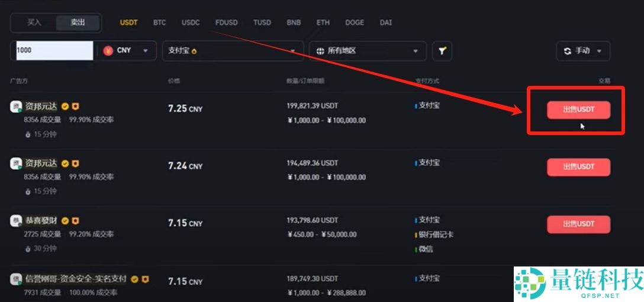Image resolution: width=644 pixels, height=302 pixels.
Task: Click the refresh icon beside 手动
Action: tap(567, 51)
